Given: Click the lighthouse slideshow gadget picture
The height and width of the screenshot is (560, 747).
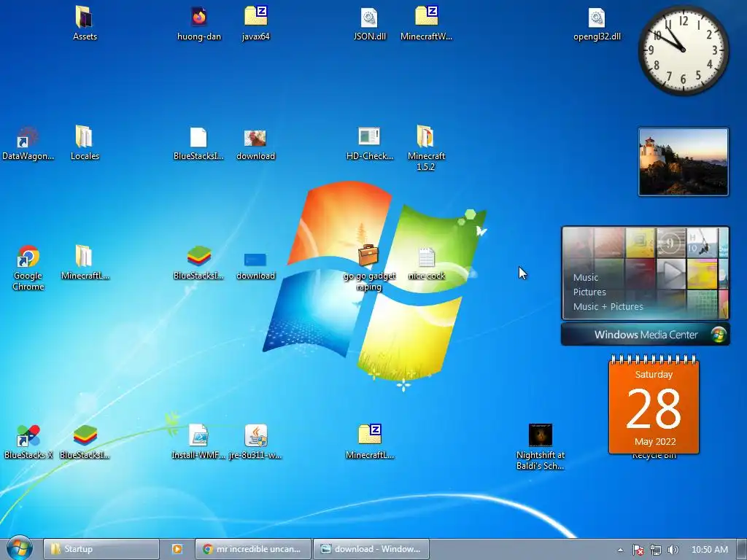Looking at the screenshot, I should point(683,162).
